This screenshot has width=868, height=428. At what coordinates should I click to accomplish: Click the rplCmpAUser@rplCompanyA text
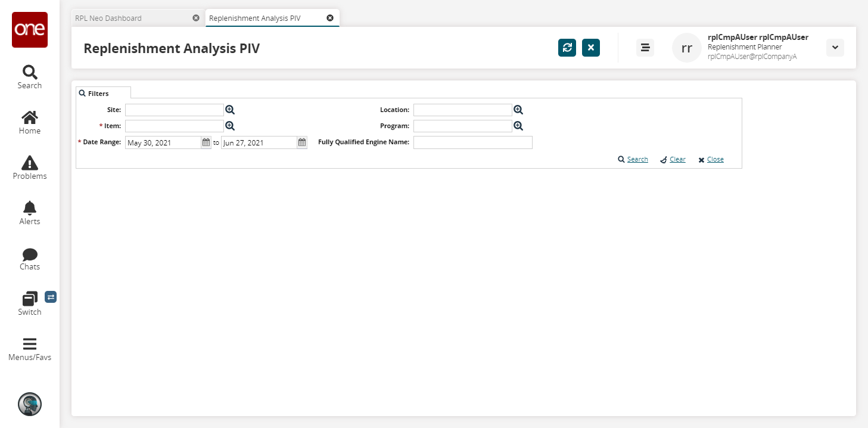(752, 57)
